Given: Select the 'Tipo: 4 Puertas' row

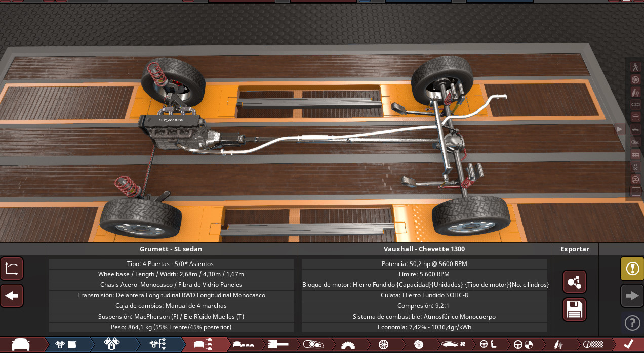Looking at the screenshot, I should [171, 264].
